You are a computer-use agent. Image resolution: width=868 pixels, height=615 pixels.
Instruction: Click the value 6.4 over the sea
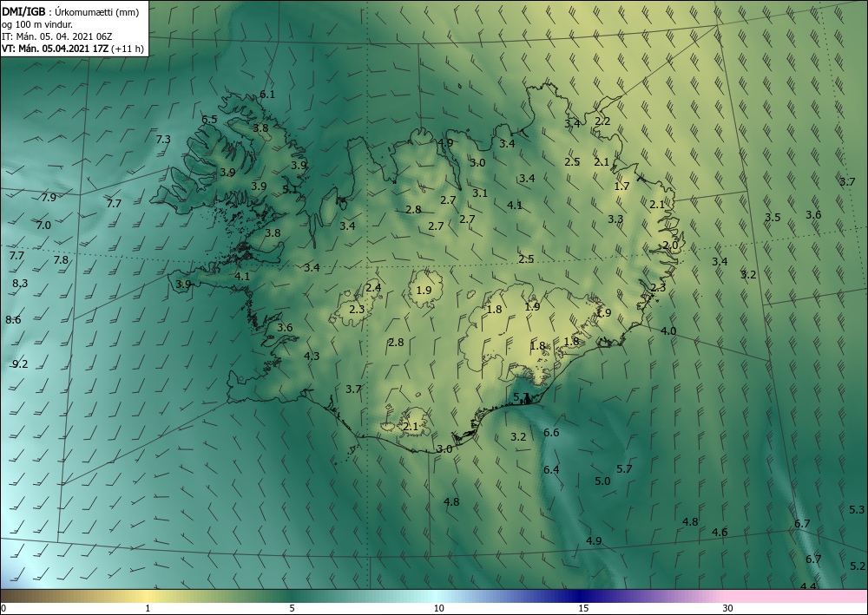coord(551,469)
